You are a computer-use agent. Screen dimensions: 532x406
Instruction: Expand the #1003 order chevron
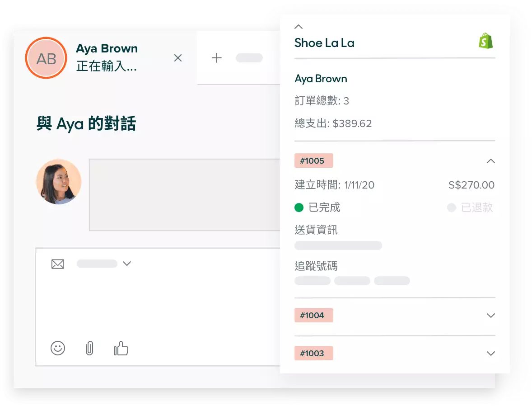[x=491, y=354]
